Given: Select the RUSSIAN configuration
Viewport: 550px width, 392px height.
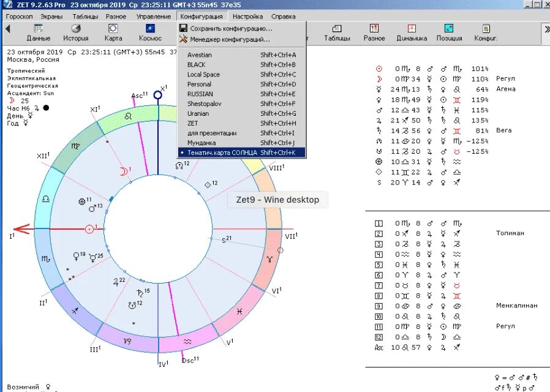Looking at the screenshot, I should pos(242,94).
